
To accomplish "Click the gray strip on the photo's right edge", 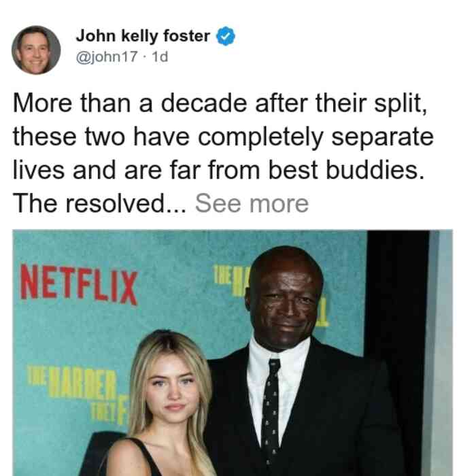I will coord(441,353).
